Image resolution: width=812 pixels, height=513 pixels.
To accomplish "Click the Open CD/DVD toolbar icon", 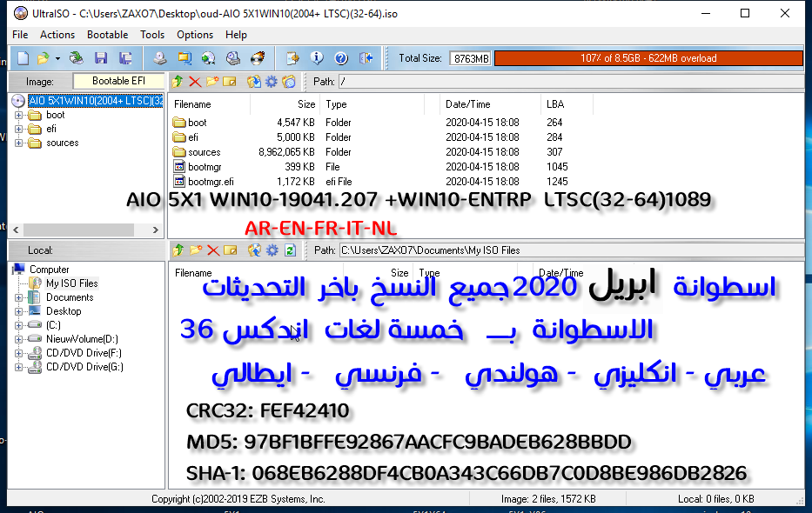I will click(x=76, y=58).
